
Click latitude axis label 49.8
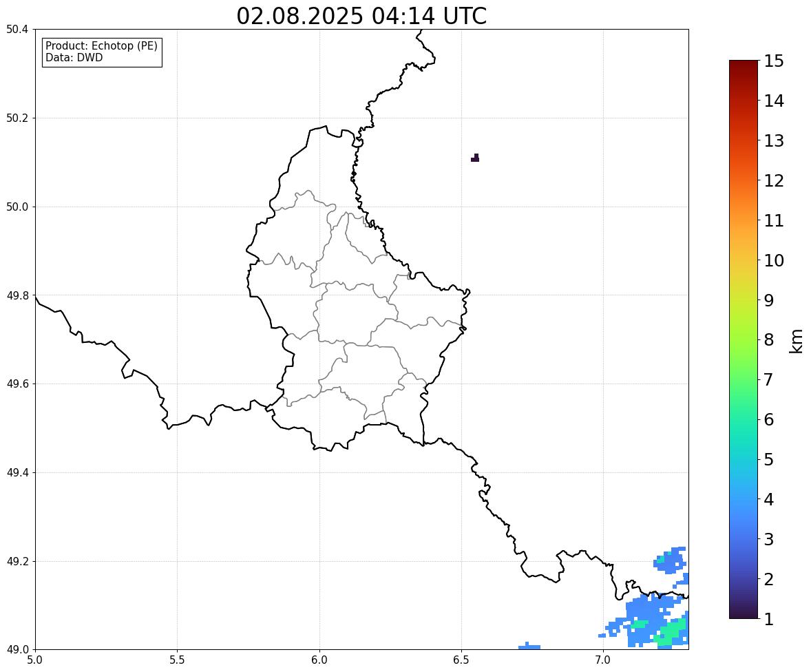pyautogui.click(x=17, y=295)
